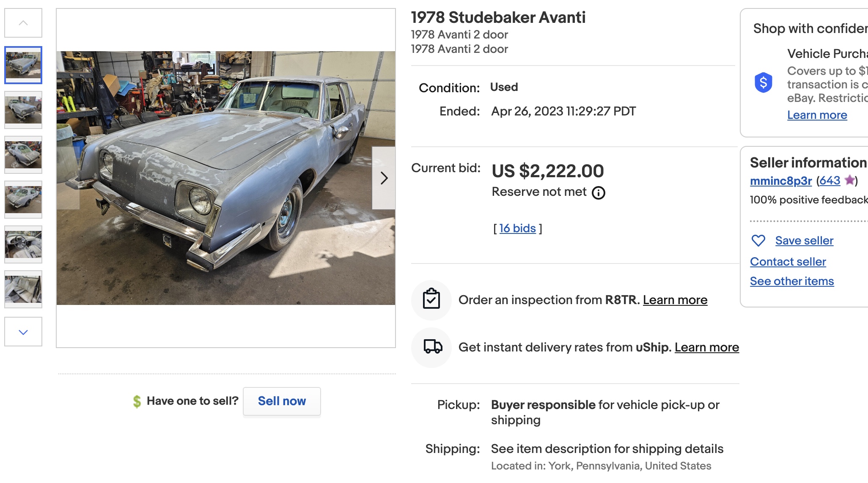
Task: Click the green dollar sign icon
Action: [137, 401]
